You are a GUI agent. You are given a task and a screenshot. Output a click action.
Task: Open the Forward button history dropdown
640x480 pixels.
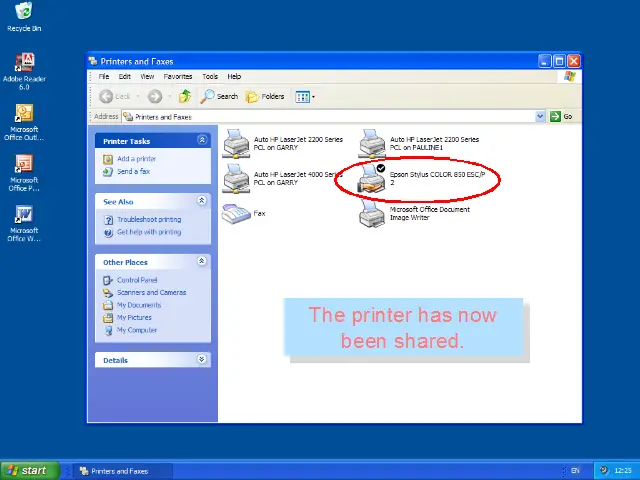[x=169, y=97]
